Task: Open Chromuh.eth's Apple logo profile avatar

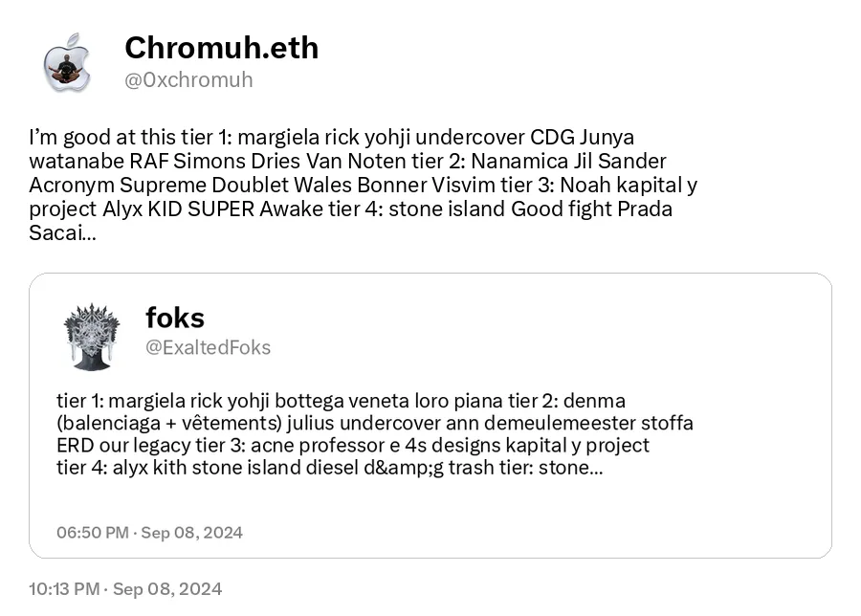Action: pyautogui.click(x=67, y=62)
